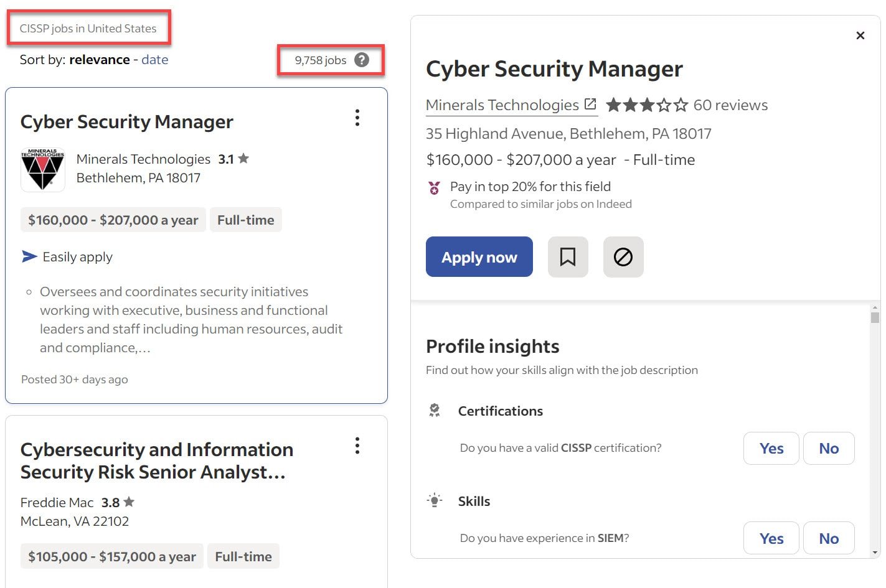The width and height of the screenshot is (886, 588).
Task: Open Cybersecurity and Information Security Risk Senior Analyst job
Action: click(156, 461)
